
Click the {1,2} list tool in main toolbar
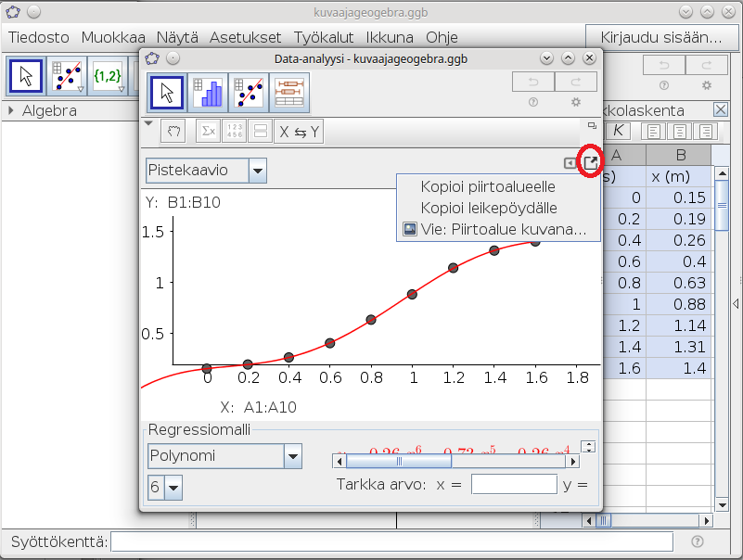click(x=109, y=76)
